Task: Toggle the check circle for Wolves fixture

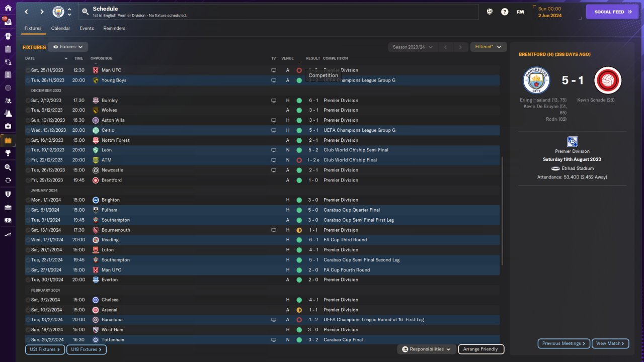Action: 28,110
